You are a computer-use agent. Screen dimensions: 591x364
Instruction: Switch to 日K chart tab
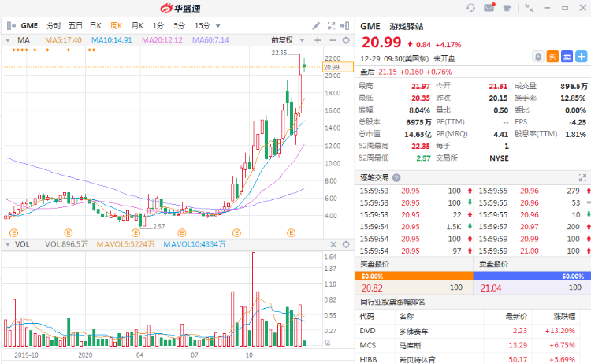(x=95, y=26)
